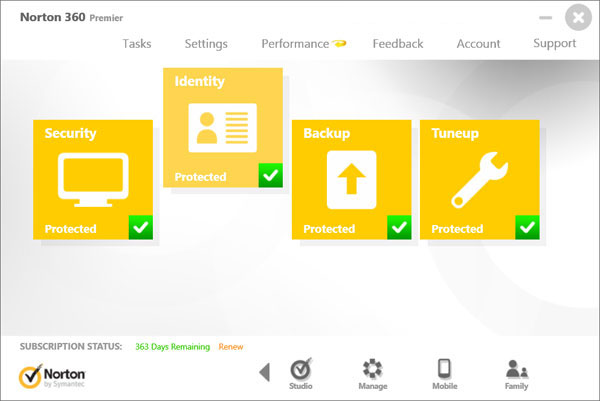Click the SUBSCRIPTION STATUS label
This screenshot has width=600, height=401.
71,346
